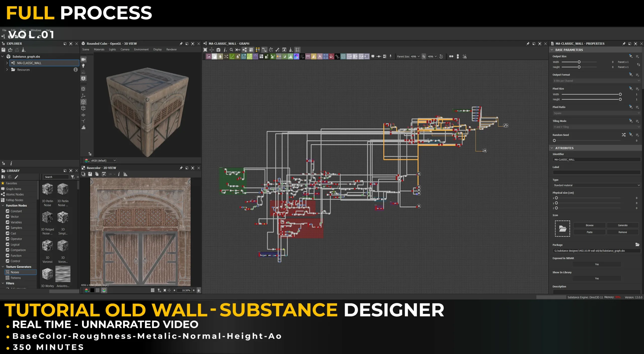Click the Output Size Width slider handle
This screenshot has width=644, height=354.
click(x=579, y=62)
